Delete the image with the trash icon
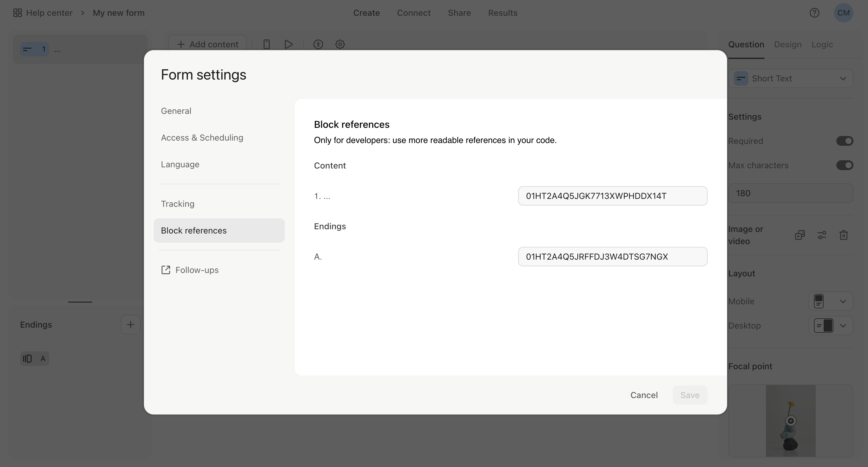The height and width of the screenshot is (467, 868). (x=843, y=235)
